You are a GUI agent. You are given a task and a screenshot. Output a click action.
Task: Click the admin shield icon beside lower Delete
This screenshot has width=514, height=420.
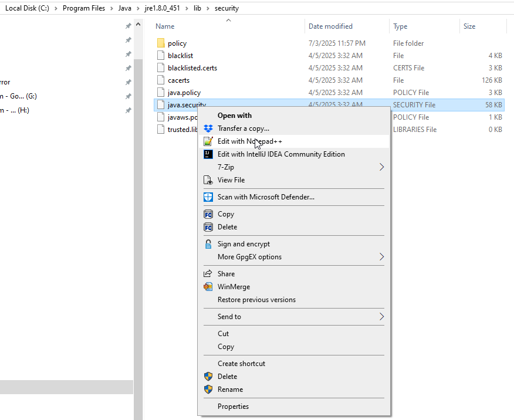tap(208, 377)
